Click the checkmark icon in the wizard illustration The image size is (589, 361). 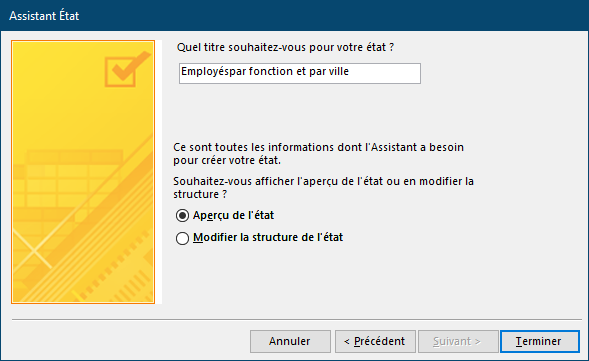click(127, 69)
